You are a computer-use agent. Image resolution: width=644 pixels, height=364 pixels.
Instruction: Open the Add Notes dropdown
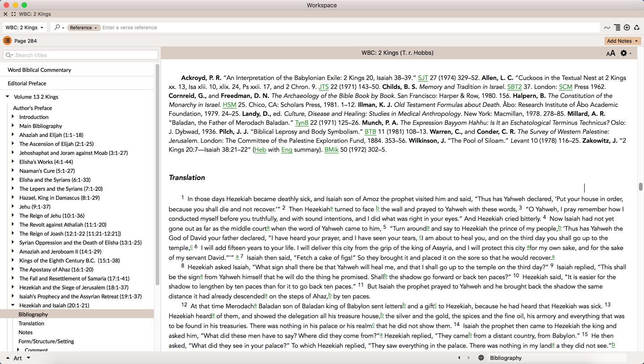pos(622,41)
